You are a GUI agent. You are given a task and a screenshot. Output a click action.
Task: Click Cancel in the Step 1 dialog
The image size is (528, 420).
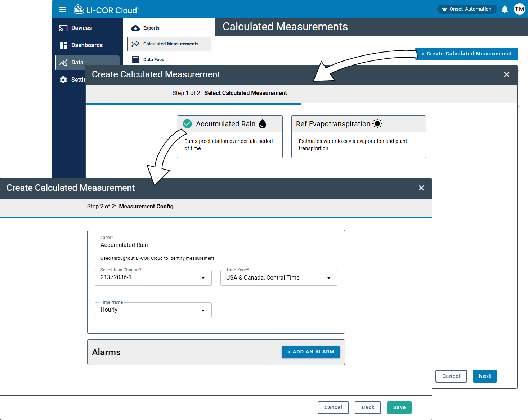click(x=451, y=376)
